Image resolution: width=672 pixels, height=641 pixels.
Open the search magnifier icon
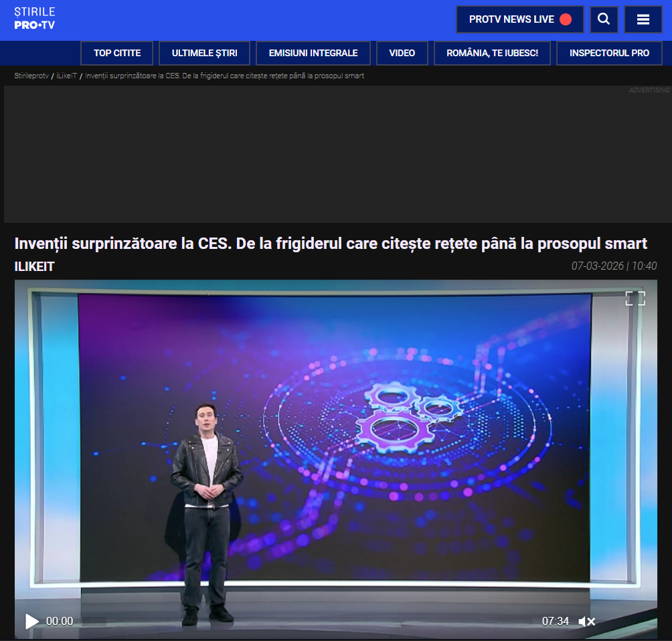coord(604,19)
